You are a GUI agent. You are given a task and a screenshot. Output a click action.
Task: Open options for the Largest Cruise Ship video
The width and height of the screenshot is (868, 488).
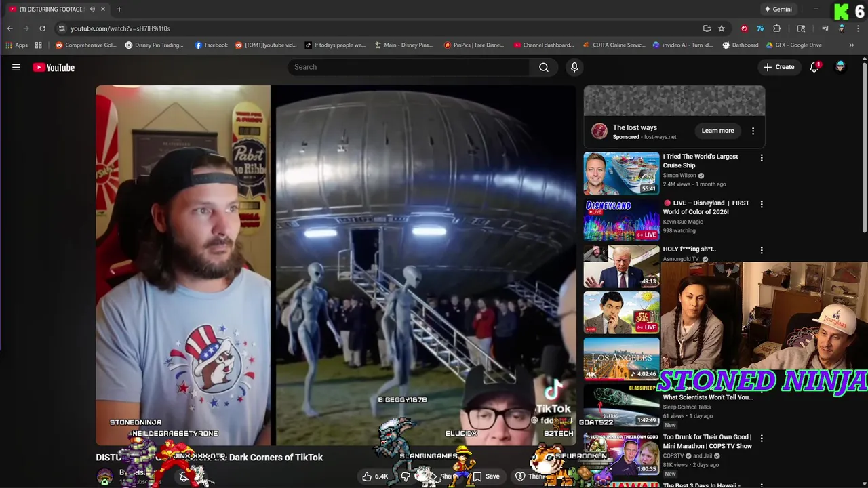762,158
